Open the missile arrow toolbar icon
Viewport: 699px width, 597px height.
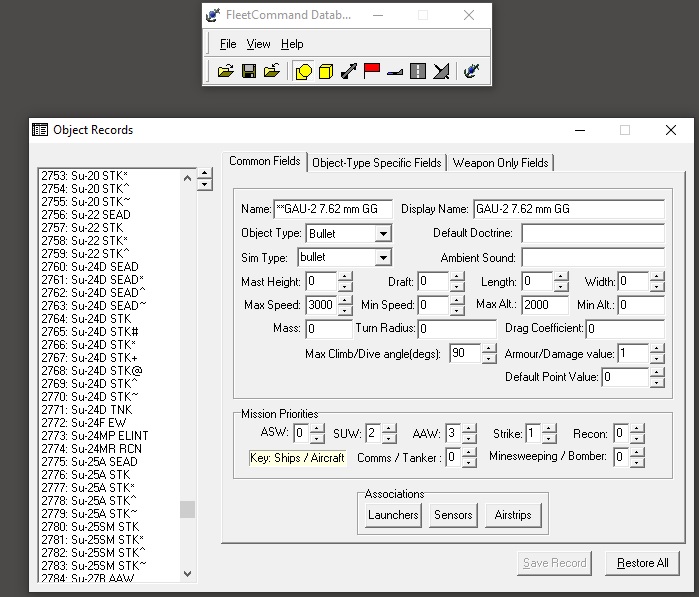(x=349, y=71)
